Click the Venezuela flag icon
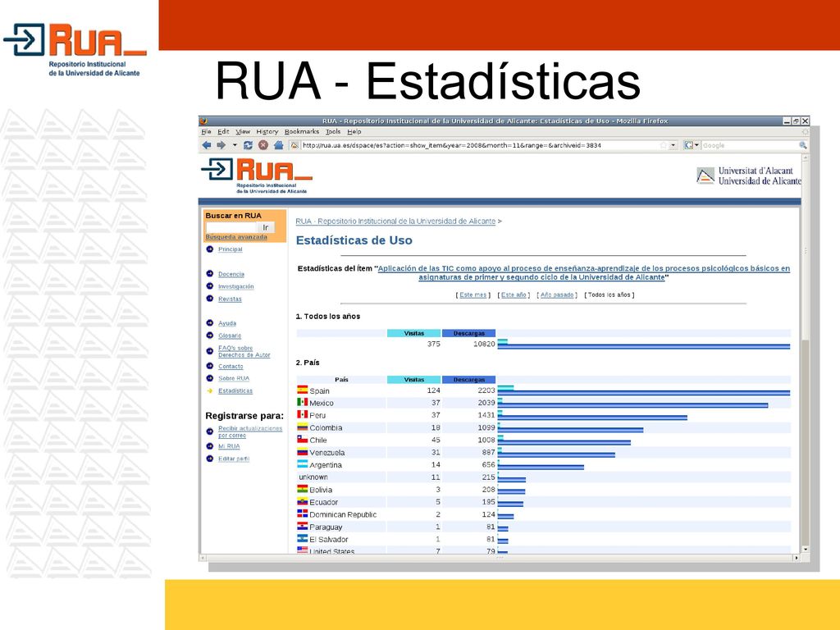Screen dimensions: 840x630 click(x=303, y=452)
